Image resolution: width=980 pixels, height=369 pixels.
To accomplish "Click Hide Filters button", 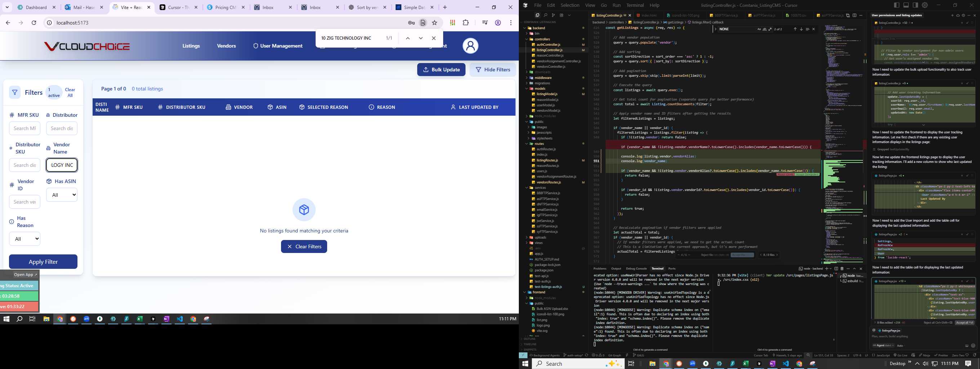I will pos(493,70).
